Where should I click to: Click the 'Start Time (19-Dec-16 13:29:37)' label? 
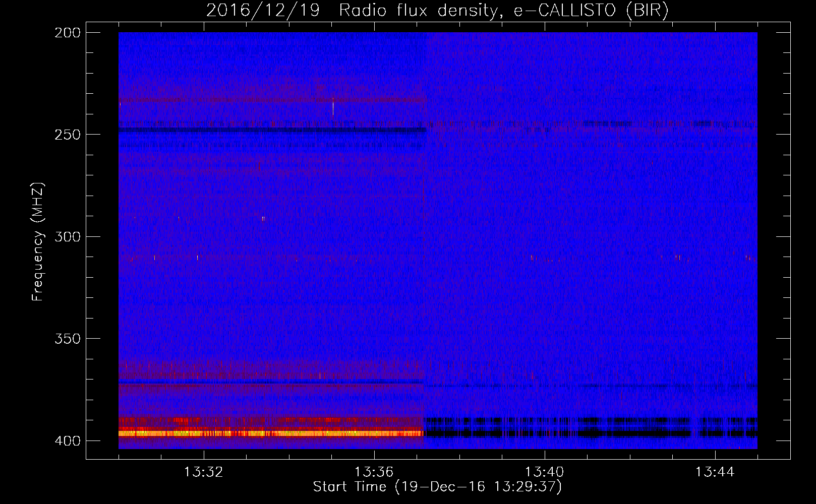437,487
